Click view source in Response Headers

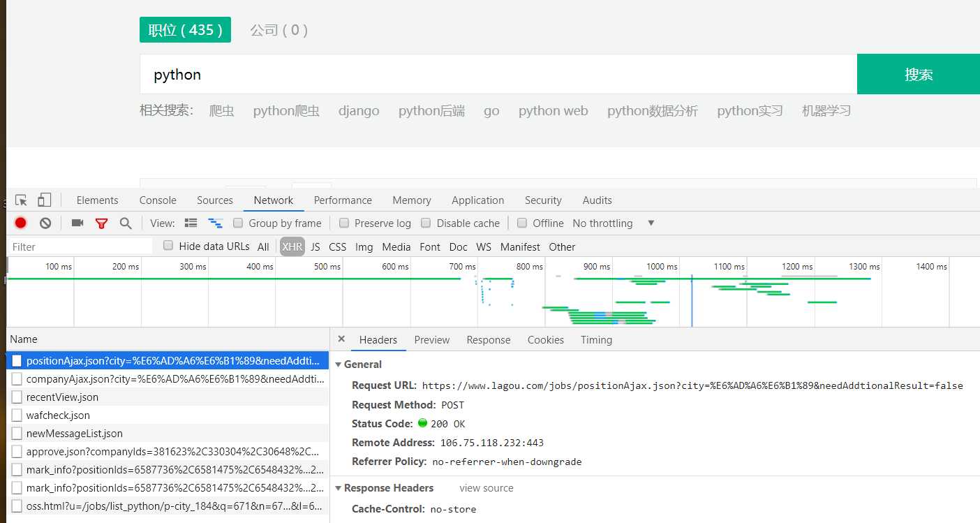[487, 488]
